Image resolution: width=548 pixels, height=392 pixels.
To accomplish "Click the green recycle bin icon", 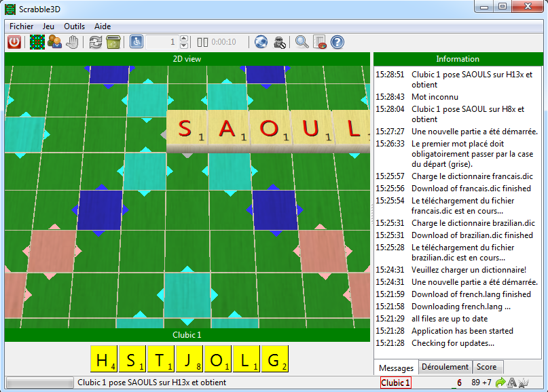I will click(113, 42).
